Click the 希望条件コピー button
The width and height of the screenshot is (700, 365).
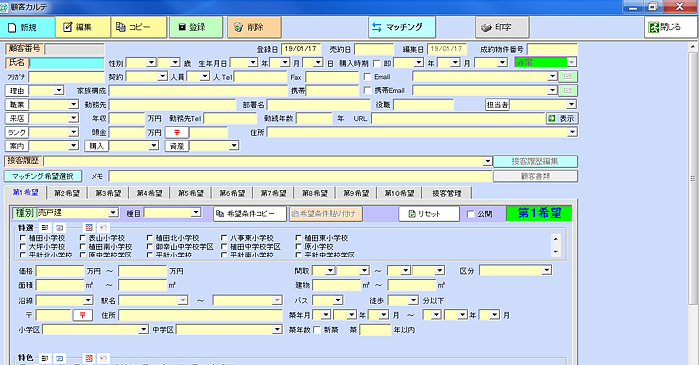pos(250,214)
